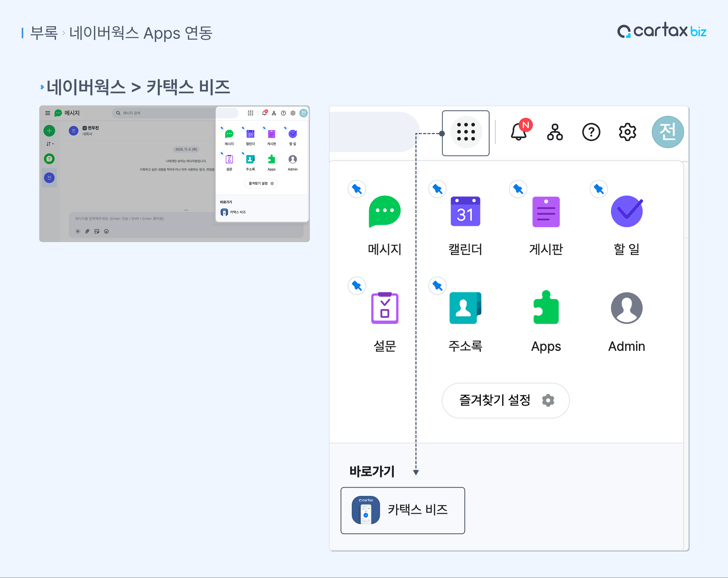728x578 pixels.
Task: Open the large nine-dot app launcher
Action: pyautogui.click(x=466, y=132)
